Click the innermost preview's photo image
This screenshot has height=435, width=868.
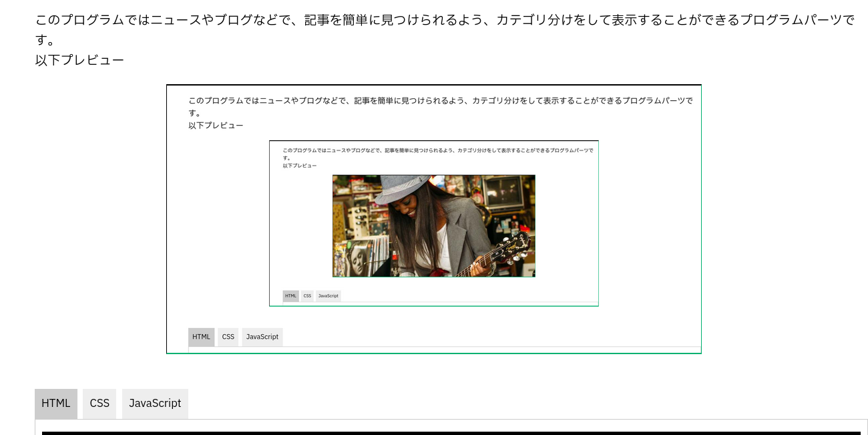point(433,225)
